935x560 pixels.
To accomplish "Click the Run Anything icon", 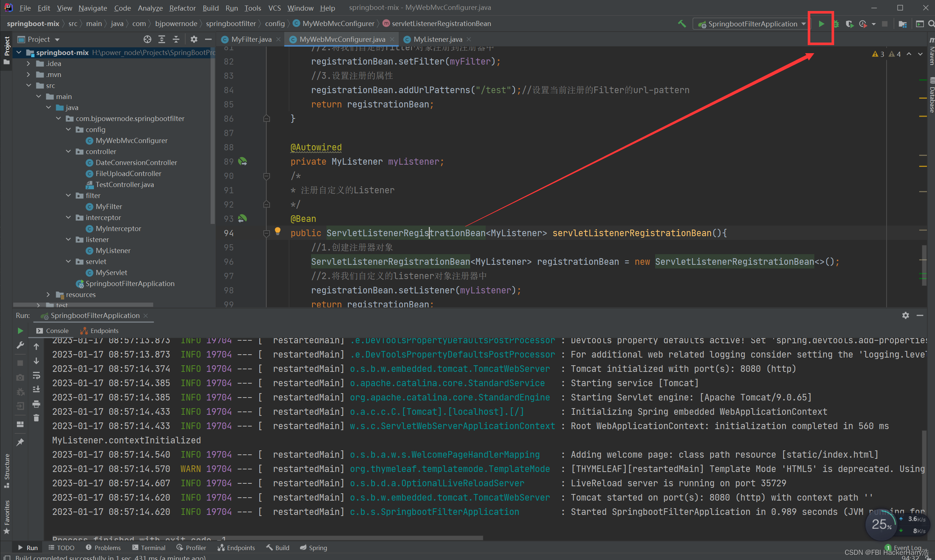I will [920, 24].
